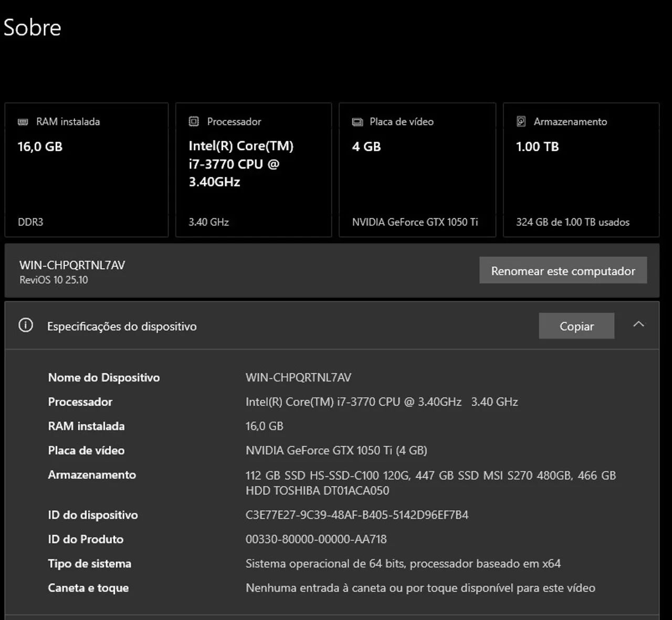672x620 pixels.
Task: Collapse the Especificações do dispositivo section
Action: point(638,324)
